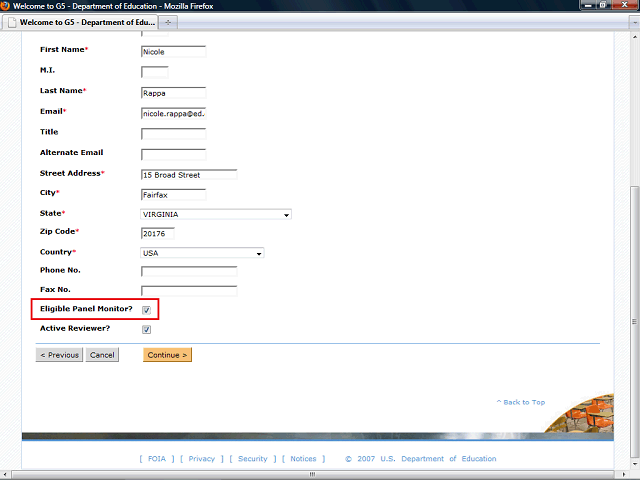640x480 pixels.
Task: Click the Phone No. input field
Action: pos(189,271)
